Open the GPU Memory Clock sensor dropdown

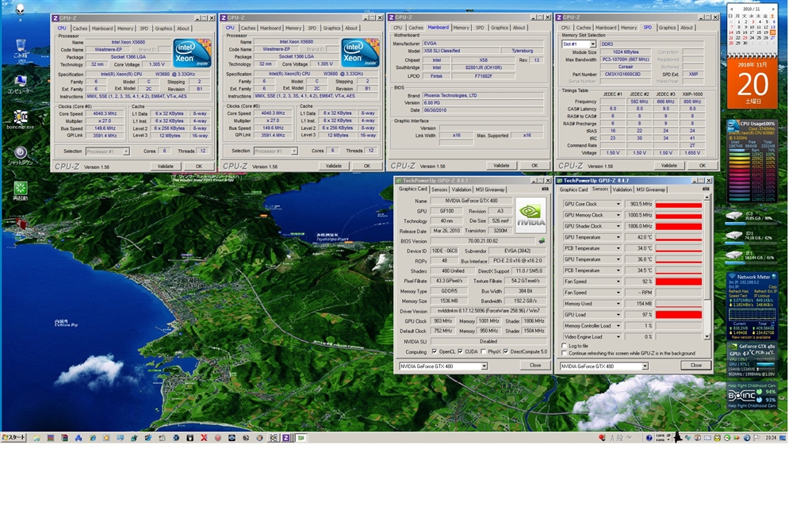(618, 215)
